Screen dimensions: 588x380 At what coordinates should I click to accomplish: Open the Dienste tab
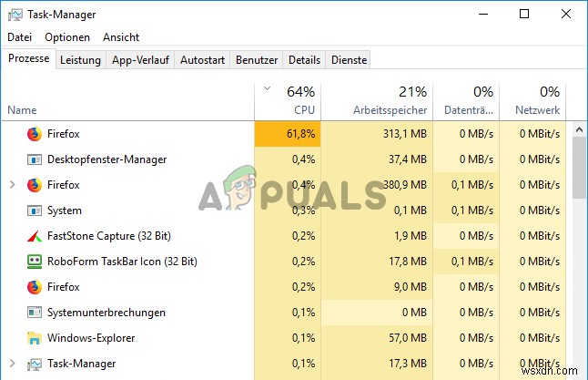350,60
